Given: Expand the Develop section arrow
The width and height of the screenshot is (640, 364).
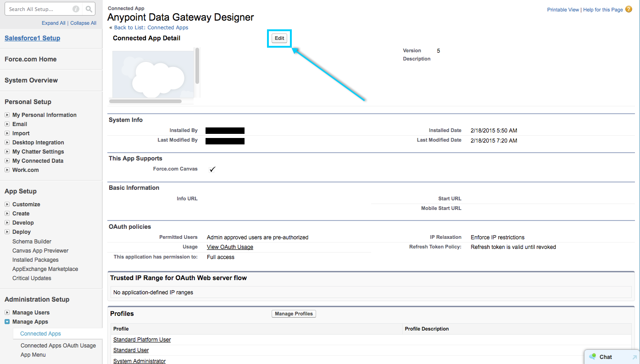Looking at the screenshot, I should (x=7, y=223).
